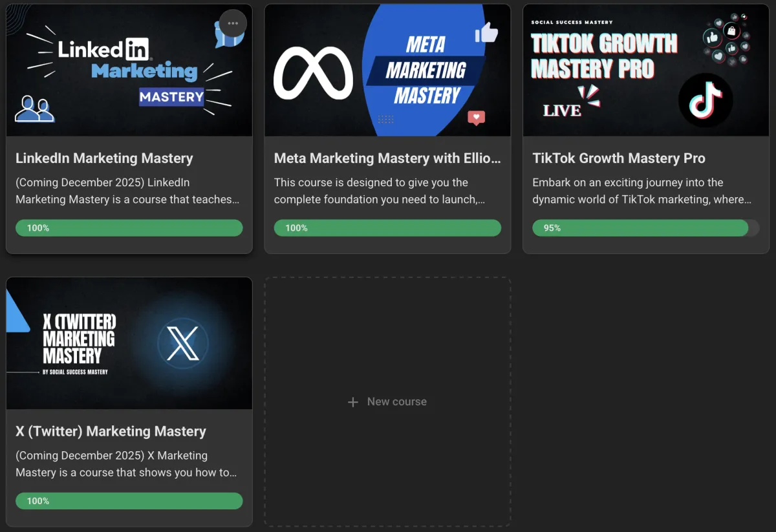Click the TikTok logo on the course thumbnail
This screenshot has width=776, height=532.
point(705,100)
